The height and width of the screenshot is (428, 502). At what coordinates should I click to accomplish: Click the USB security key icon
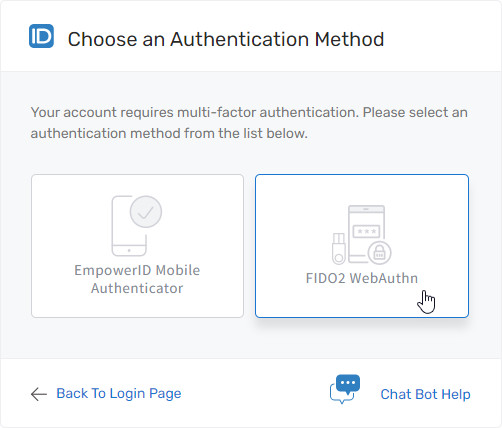click(x=339, y=249)
